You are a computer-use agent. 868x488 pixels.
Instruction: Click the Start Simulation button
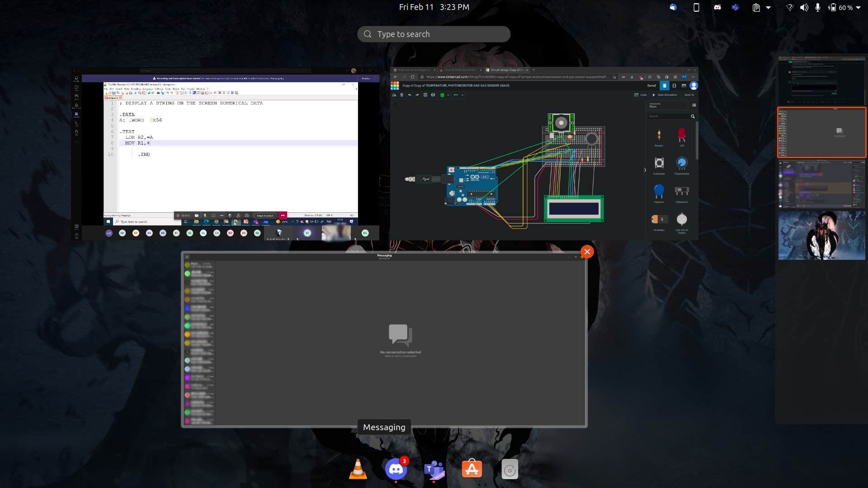(665, 95)
